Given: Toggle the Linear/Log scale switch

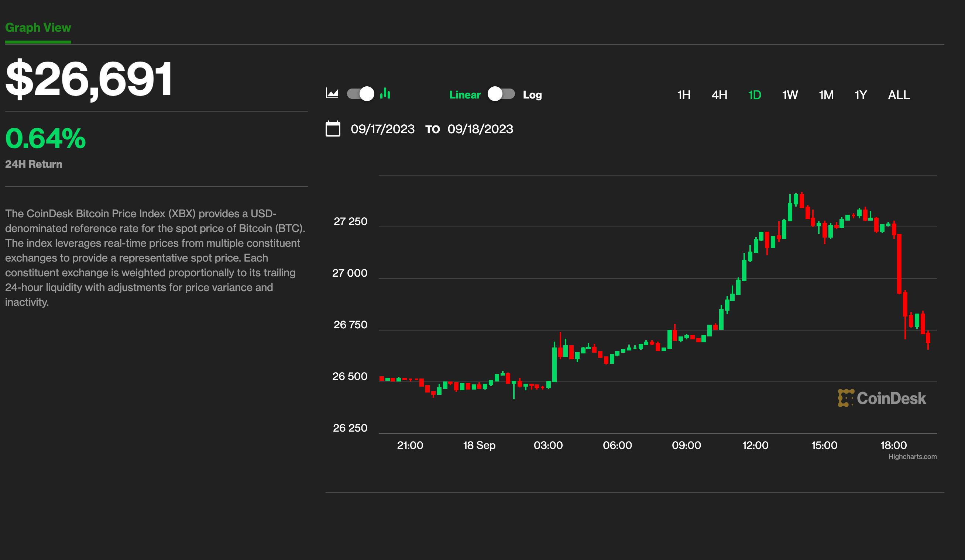Looking at the screenshot, I should coord(501,94).
